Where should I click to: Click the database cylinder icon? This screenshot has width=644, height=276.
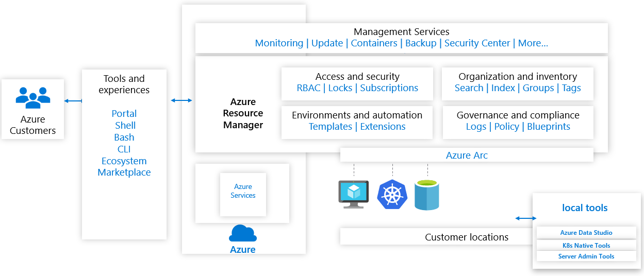(426, 195)
